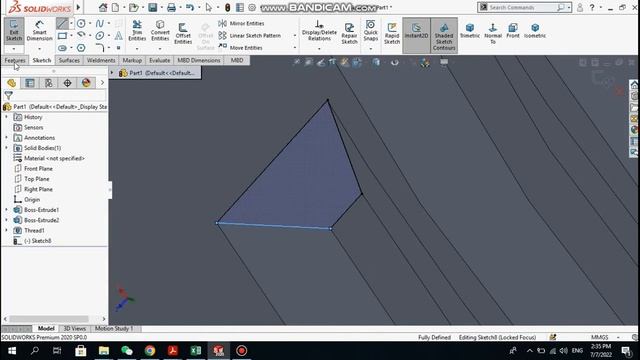
Task: Open the 3D Views bottom tab
Action: (x=75, y=329)
